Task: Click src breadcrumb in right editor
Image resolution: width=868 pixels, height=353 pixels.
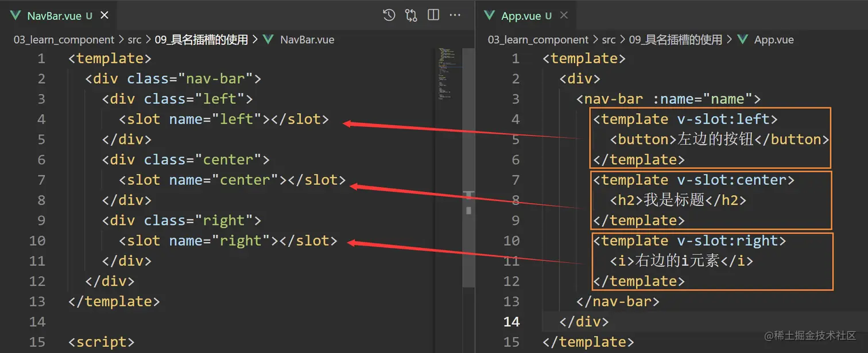Action: [609, 40]
